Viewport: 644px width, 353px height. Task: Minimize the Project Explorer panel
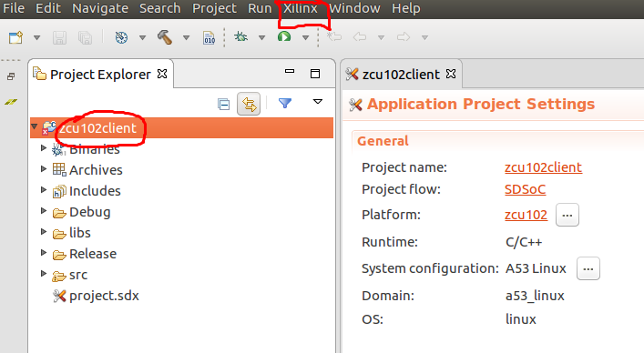pos(290,71)
